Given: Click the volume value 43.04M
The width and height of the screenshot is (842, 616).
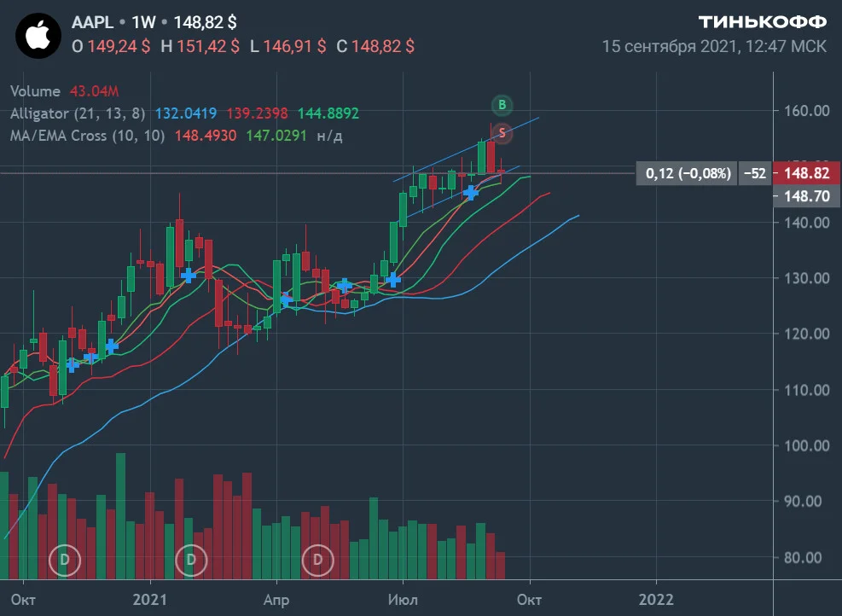Looking at the screenshot, I should click(x=94, y=91).
